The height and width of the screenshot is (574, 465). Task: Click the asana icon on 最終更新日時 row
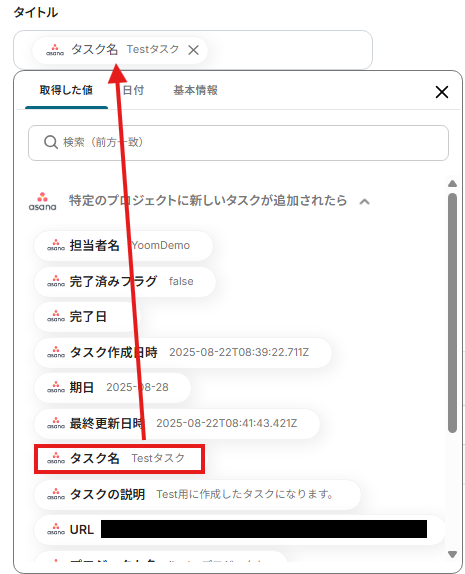[x=56, y=424]
